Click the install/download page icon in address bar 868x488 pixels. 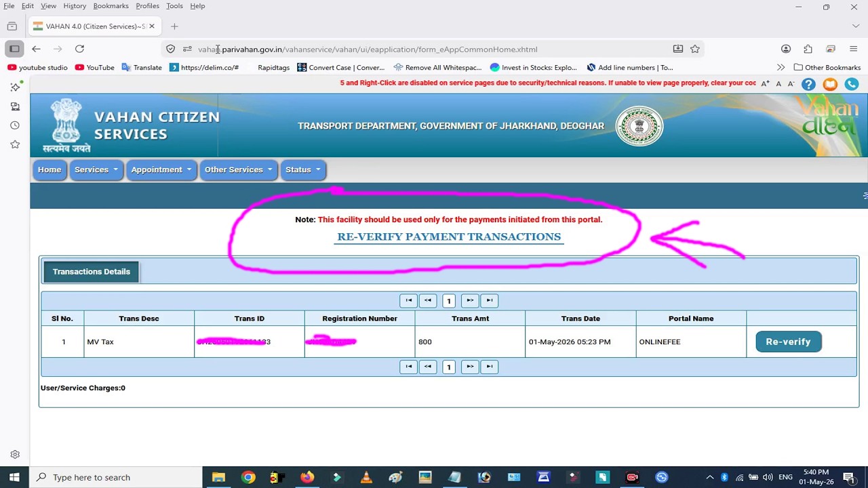pos(677,49)
